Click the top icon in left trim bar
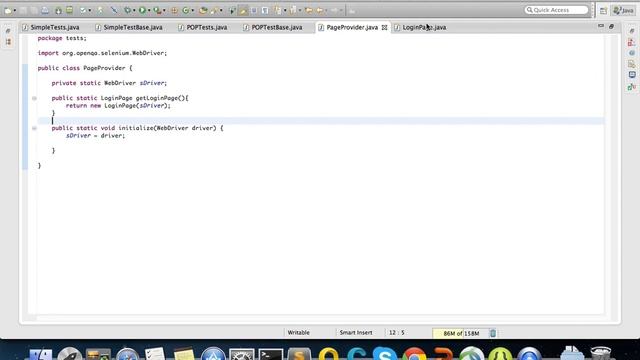The width and height of the screenshot is (640, 360). [8, 31]
